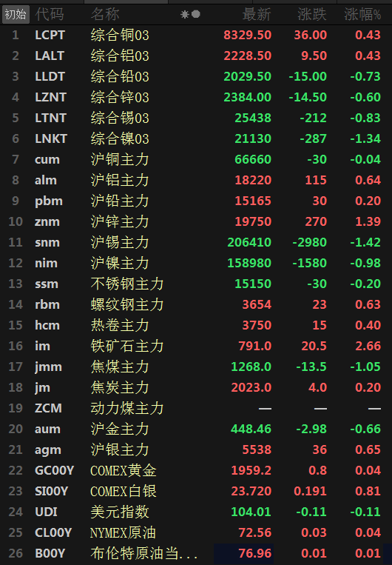This screenshot has height=565, width=392.
Task: Select code GC00Y
Action: click(54, 471)
